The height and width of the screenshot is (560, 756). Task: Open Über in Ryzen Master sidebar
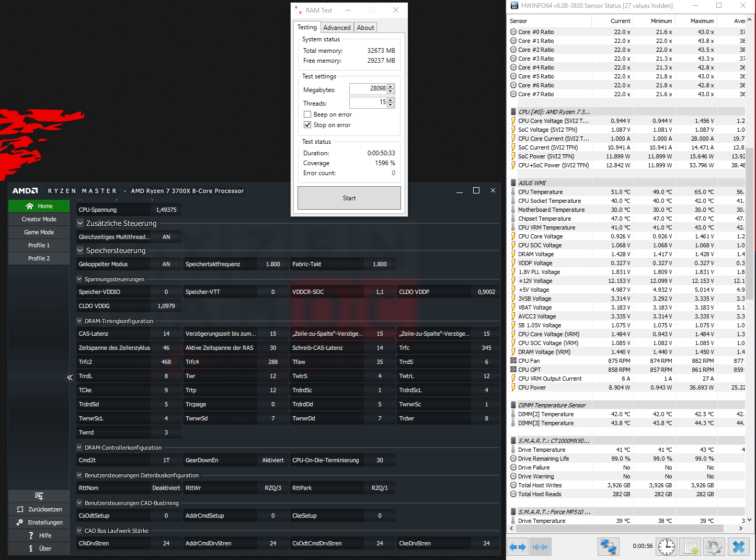(x=39, y=548)
